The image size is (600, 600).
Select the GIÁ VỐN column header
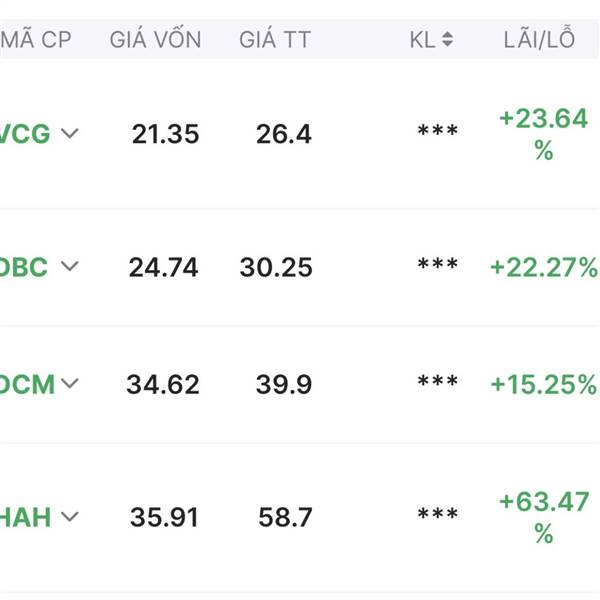pyautogui.click(x=155, y=39)
